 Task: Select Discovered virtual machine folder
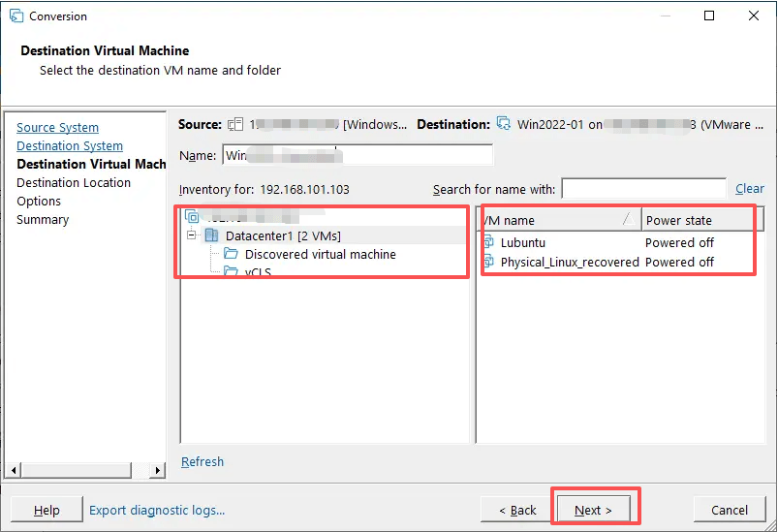coord(321,254)
